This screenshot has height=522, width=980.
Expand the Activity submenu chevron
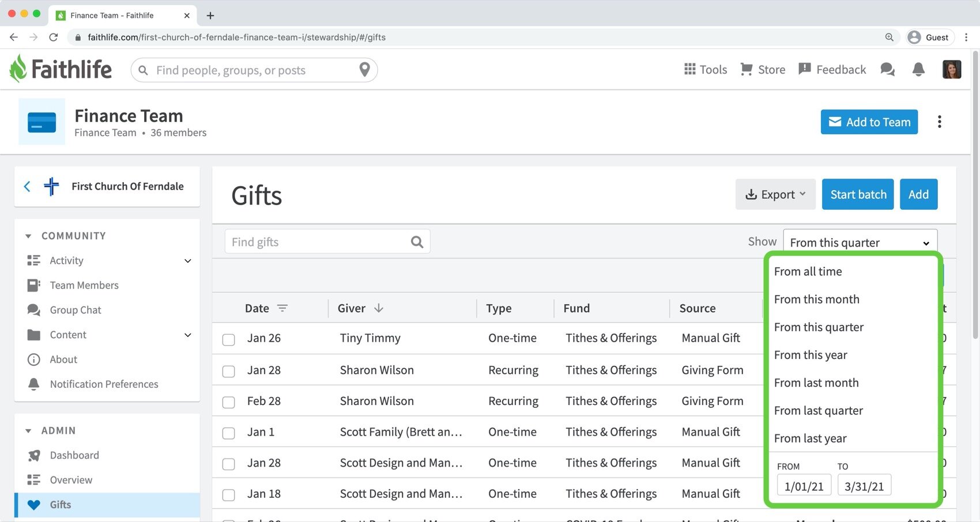click(x=187, y=261)
